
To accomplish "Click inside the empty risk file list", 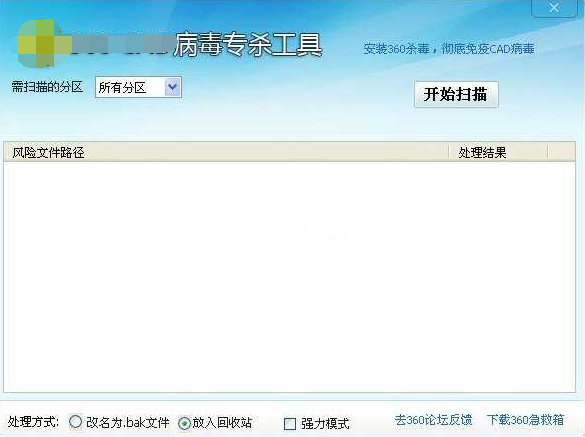I will (290, 277).
